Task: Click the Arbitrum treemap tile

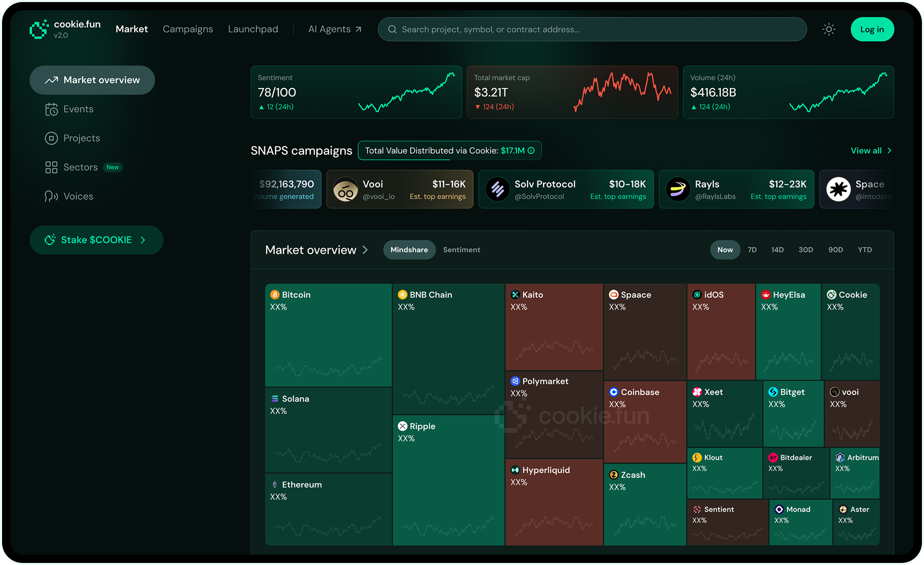Action: click(x=855, y=473)
